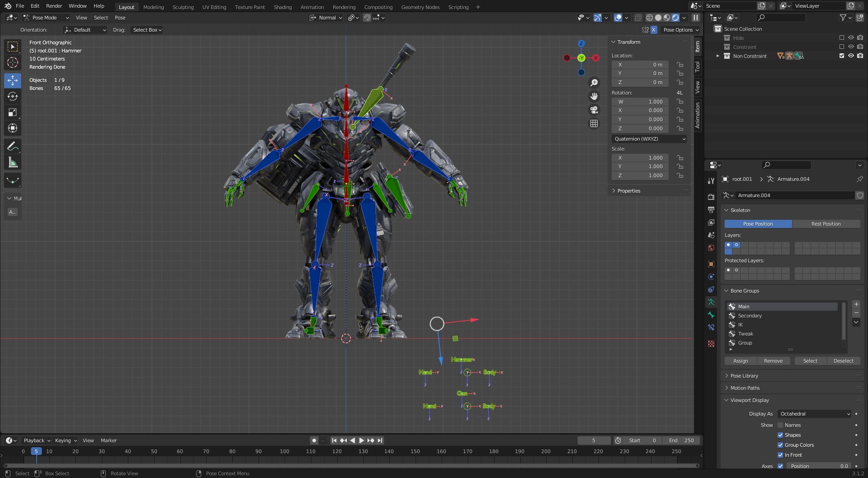Toggle Group Colors checkbox
Image resolution: width=868 pixels, height=478 pixels.
click(x=780, y=445)
